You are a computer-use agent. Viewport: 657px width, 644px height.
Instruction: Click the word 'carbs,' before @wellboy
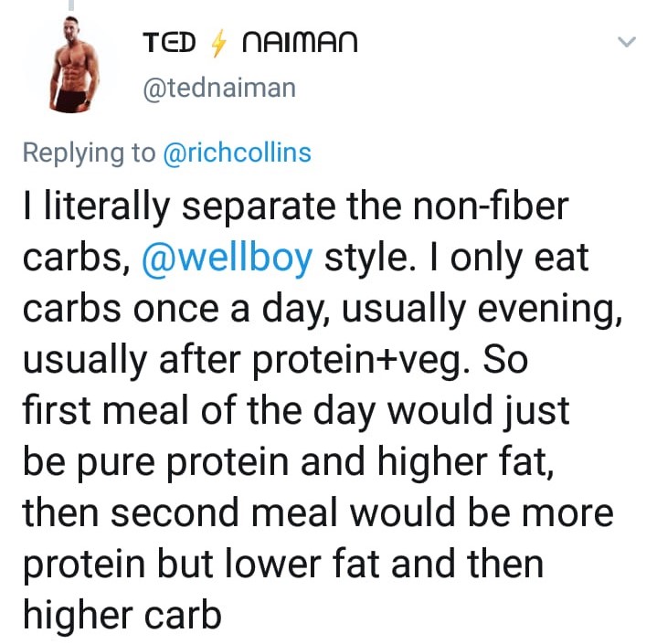[x=76, y=259]
